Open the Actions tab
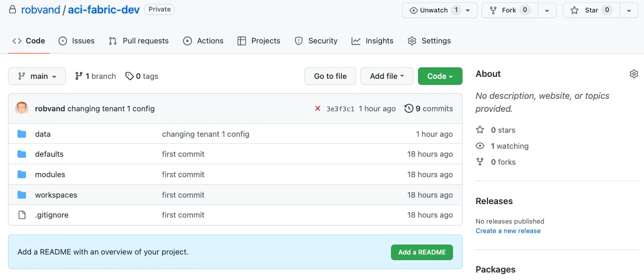Viewport: 644px width, 280px height. click(x=203, y=41)
